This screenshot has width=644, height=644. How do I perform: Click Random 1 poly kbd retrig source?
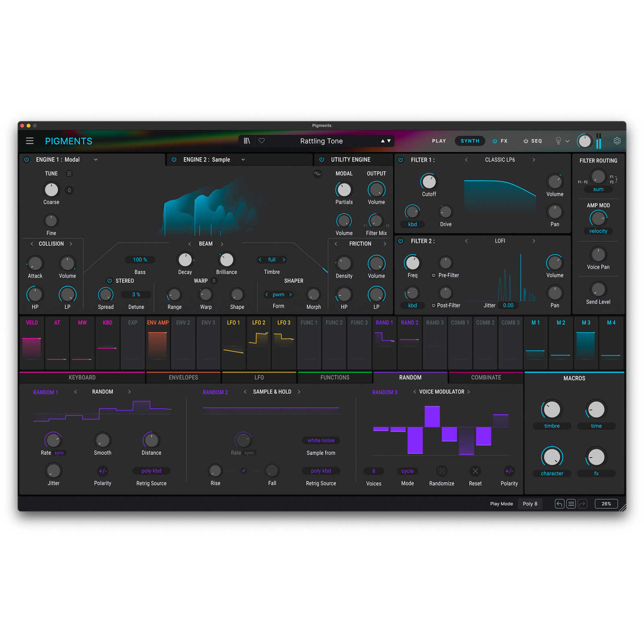(151, 471)
